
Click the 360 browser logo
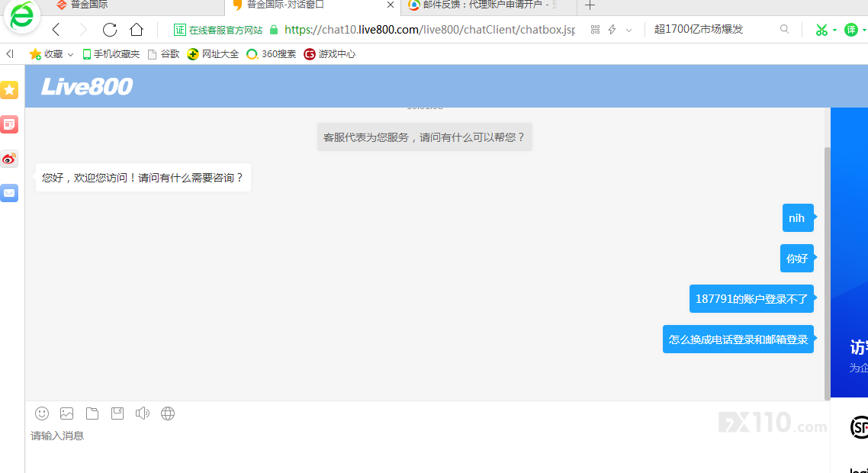pos(22,15)
